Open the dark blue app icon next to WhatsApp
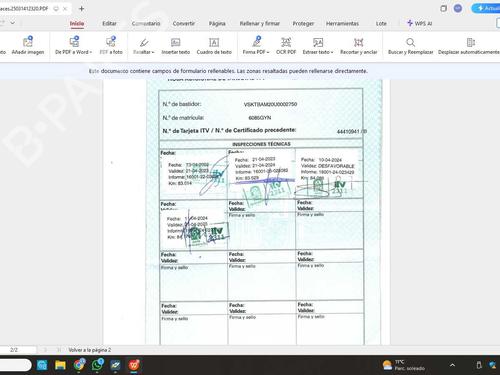This screenshot has width=500, height=375. pos(116,365)
